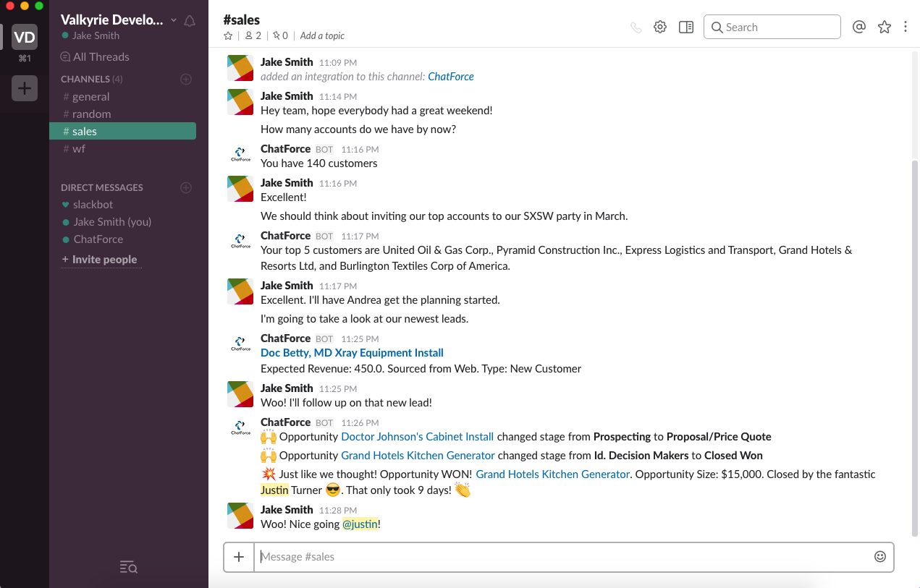
Task: Expand the Valkyrie Develo... workspace menu
Action: coord(119,20)
